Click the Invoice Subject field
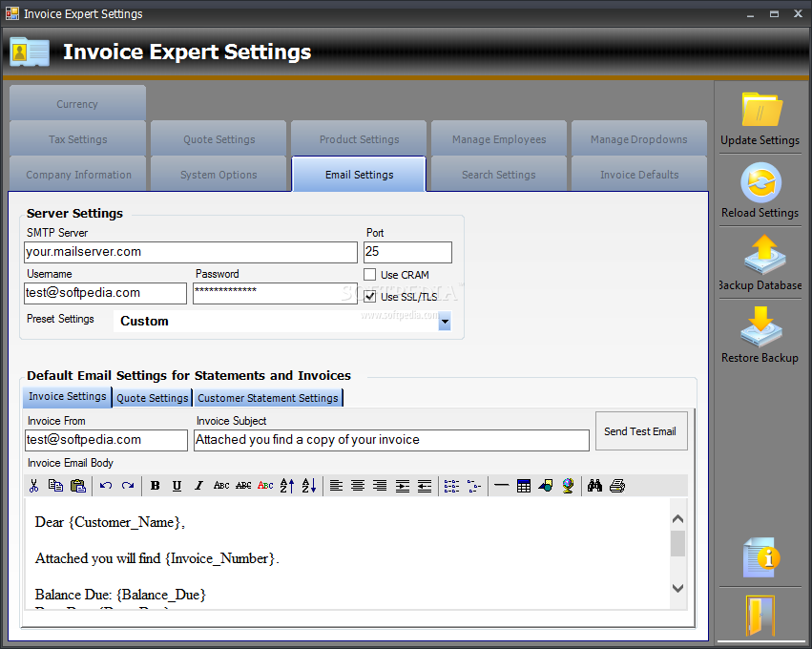Image resolution: width=812 pixels, height=649 pixels. pos(391,440)
